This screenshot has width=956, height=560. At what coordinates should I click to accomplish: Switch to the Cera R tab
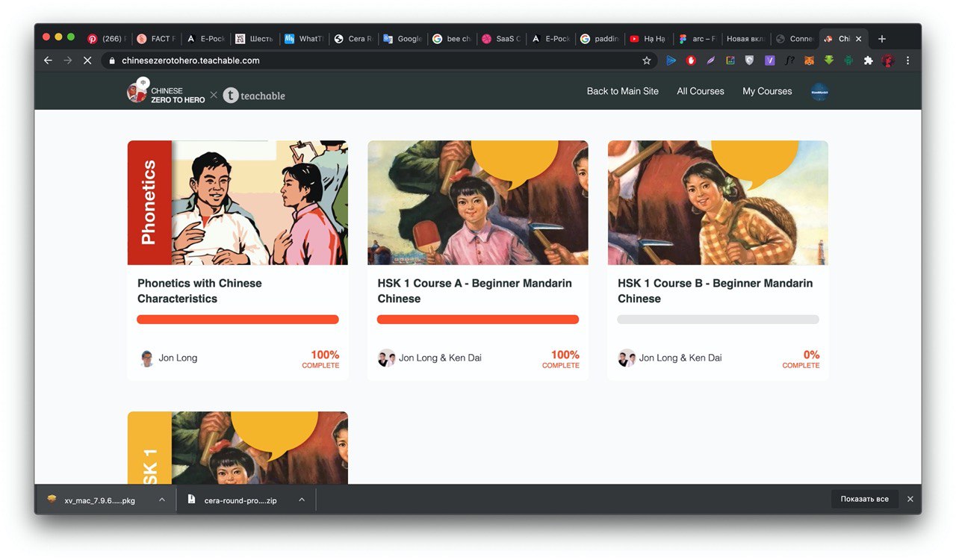tap(353, 39)
